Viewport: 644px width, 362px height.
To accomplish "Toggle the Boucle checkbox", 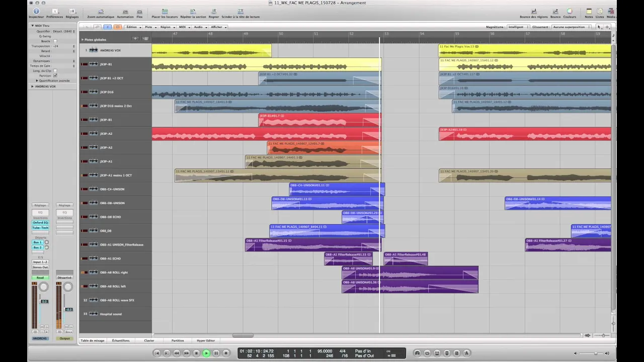I will (x=55, y=41).
